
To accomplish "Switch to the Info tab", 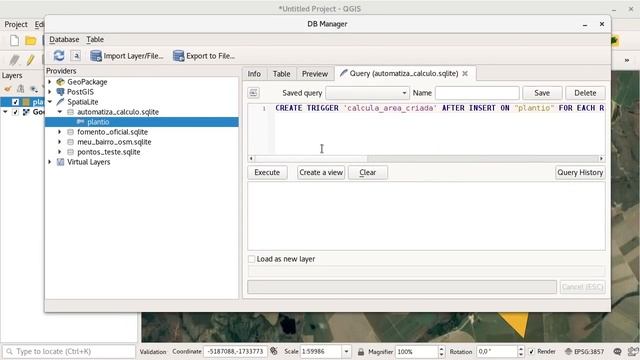I will tap(254, 74).
